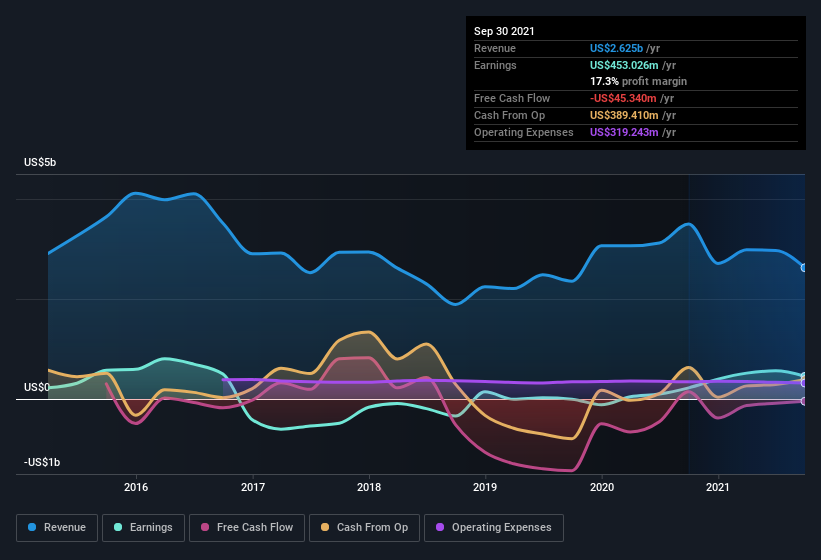
Task: Click the US$2.625b revenue value
Action: tap(616, 48)
